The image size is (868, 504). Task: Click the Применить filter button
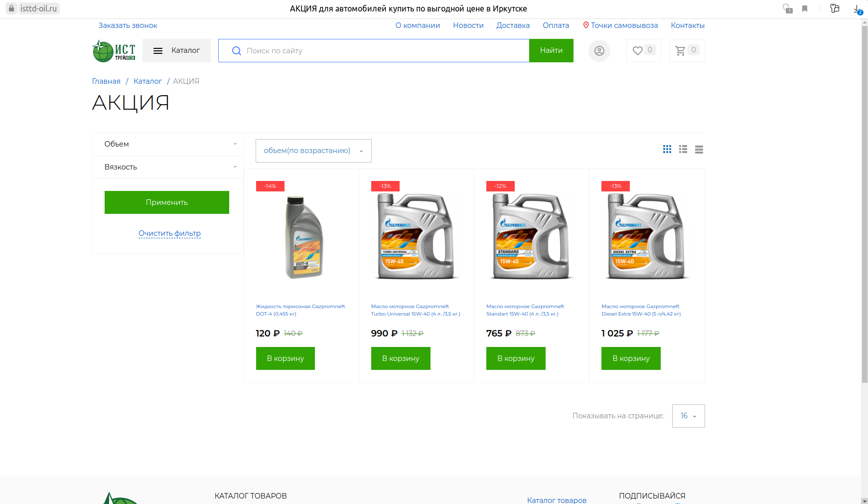click(x=167, y=202)
